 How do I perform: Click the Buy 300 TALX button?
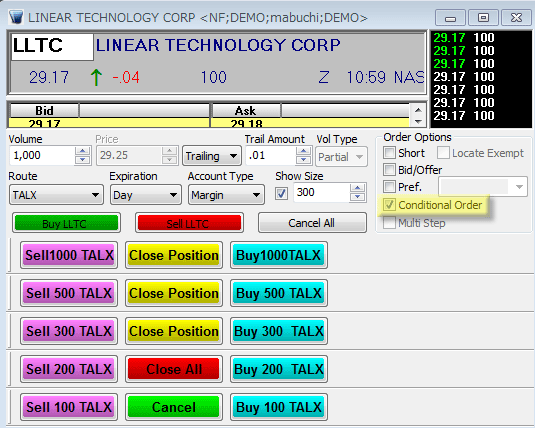pos(278,331)
